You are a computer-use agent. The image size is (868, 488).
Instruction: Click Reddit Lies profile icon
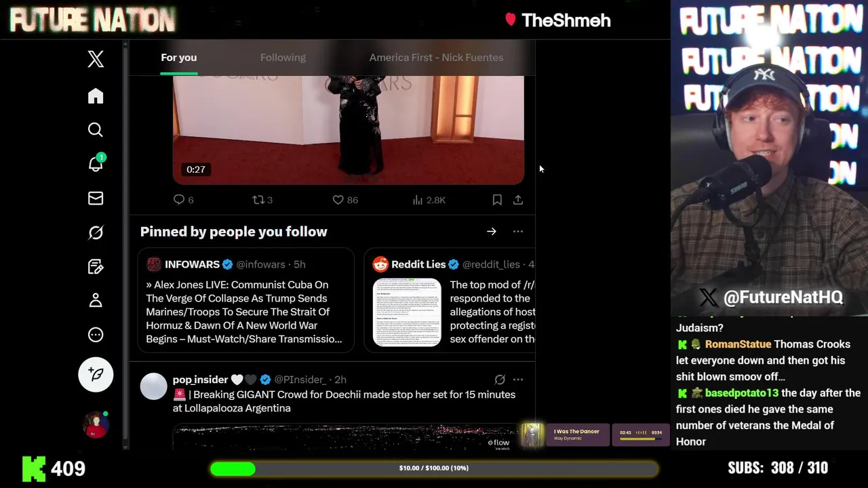click(380, 264)
